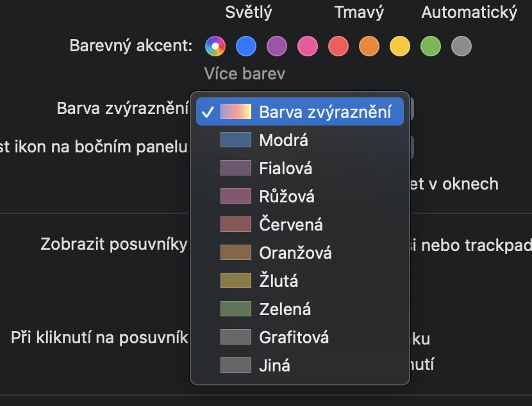Select the yellow accent color circle
The height and width of the screenshot is (406, 532).
click(x=400, y=46)
